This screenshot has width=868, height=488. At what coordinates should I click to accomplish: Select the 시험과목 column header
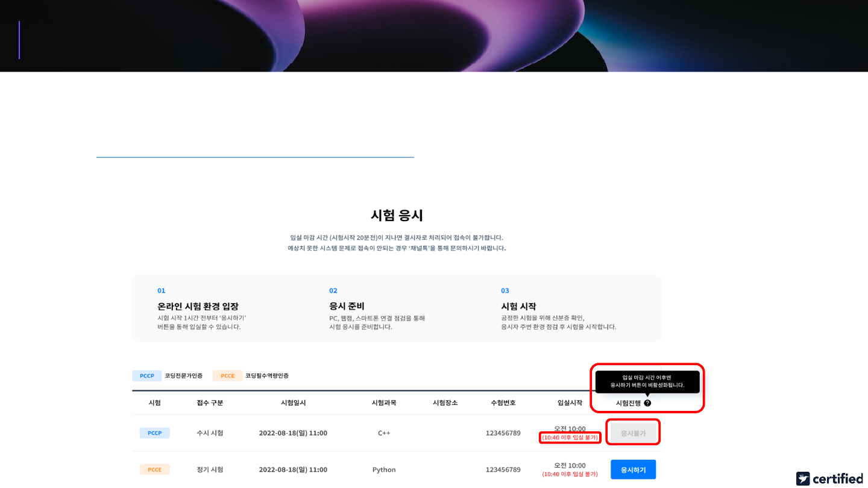tap(384, 403)
